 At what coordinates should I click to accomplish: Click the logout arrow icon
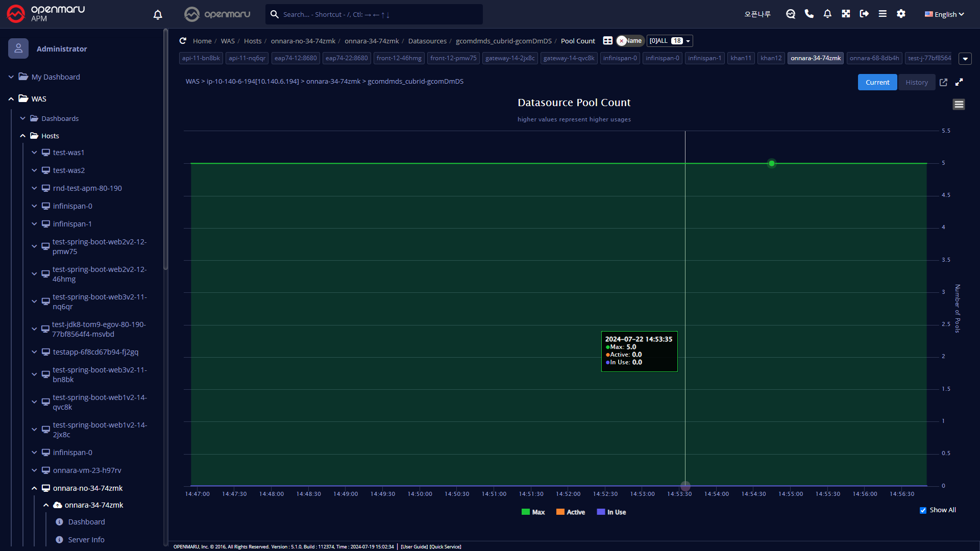coord(864,14)
